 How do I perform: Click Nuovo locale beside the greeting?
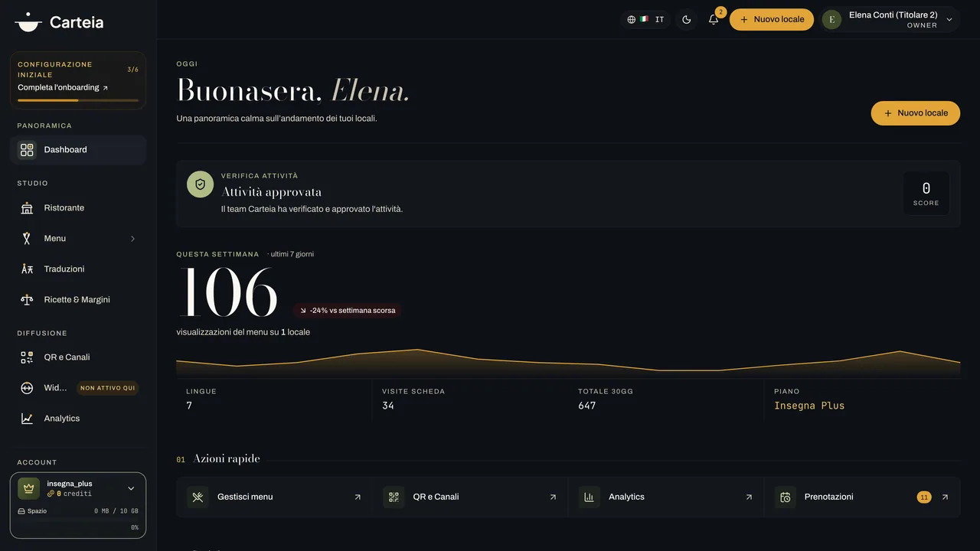pos(916,113)
